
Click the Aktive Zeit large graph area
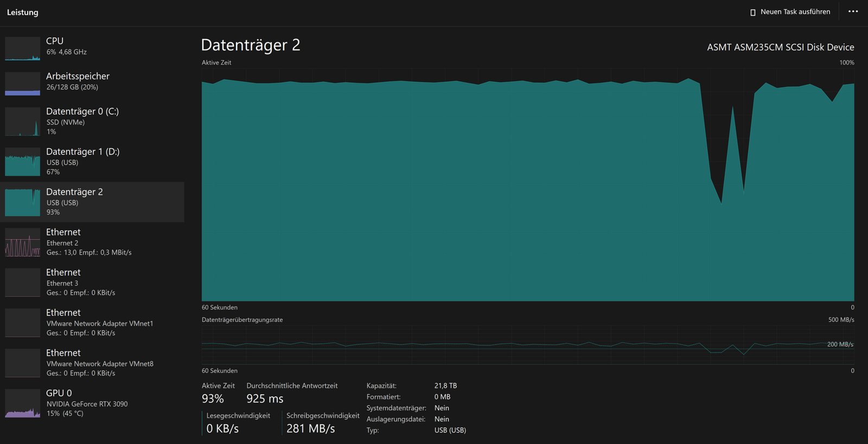[528, 185]
